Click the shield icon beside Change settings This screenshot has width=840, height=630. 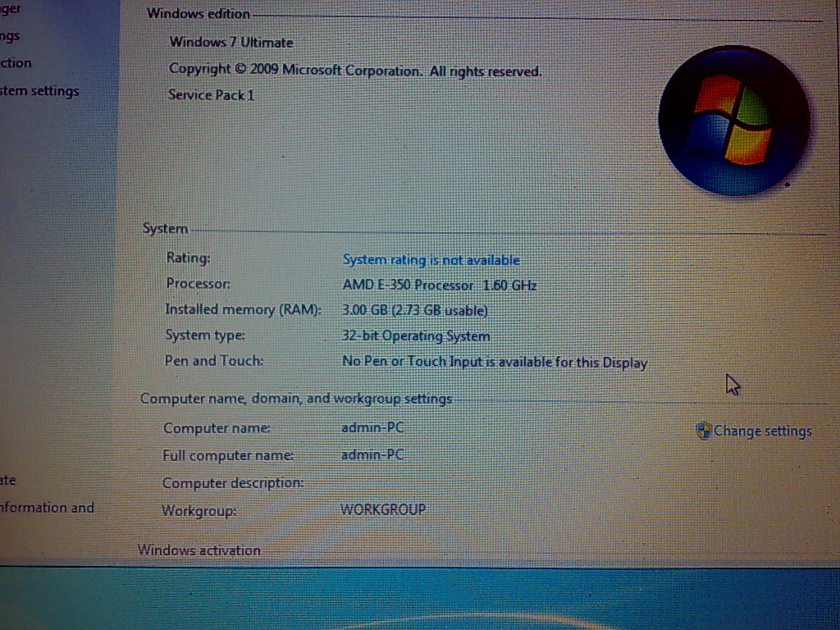coord(703,431)
